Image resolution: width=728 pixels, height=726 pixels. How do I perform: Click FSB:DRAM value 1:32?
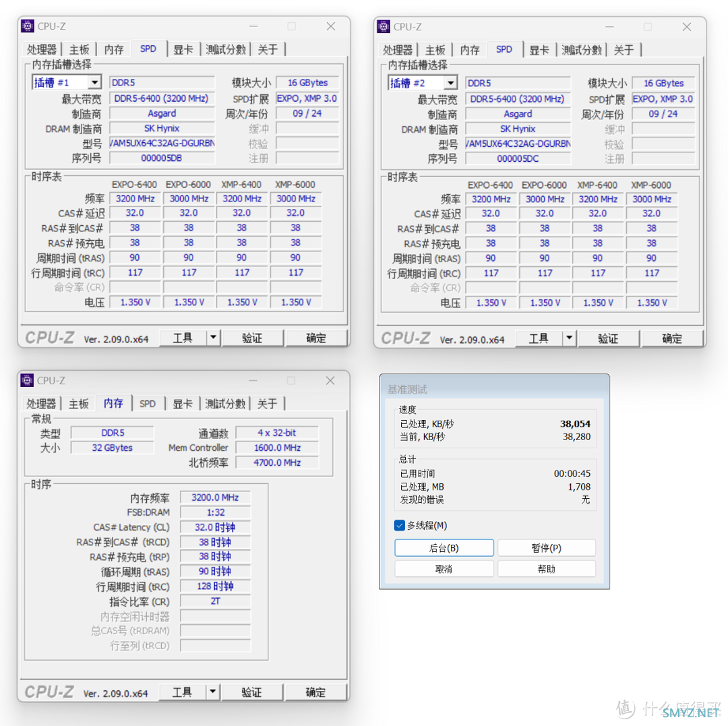click(x=216, y=512)
